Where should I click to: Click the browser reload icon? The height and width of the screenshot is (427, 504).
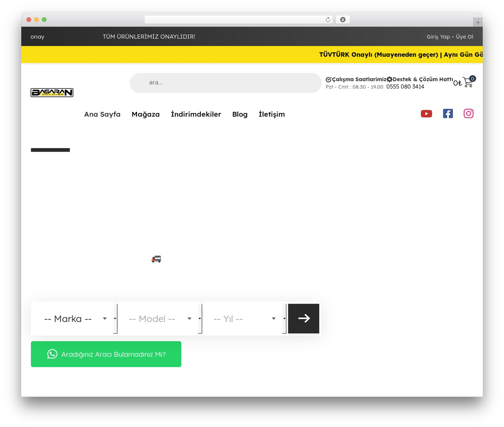328,20
